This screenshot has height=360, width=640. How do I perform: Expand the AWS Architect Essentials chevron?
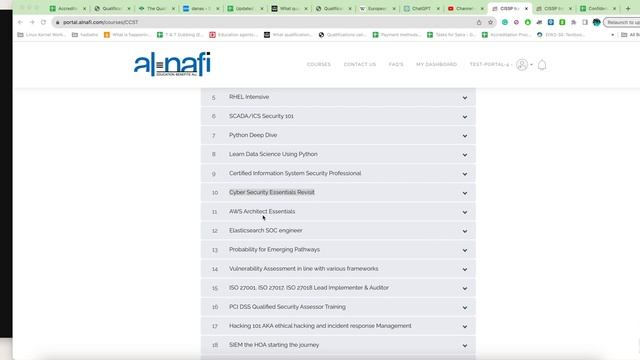point(464,212)
